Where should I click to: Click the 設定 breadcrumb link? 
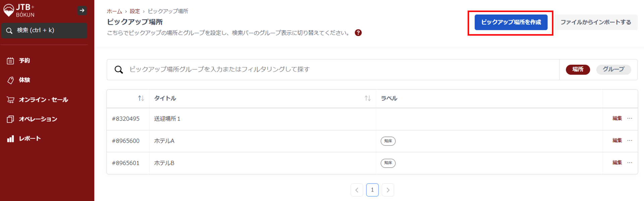(135, 11)
